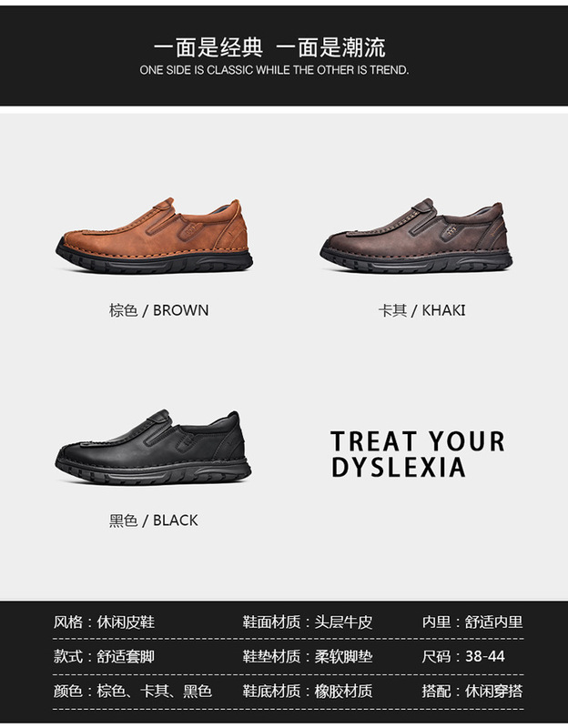Click the 鞋面材质：头层牛皮 spec entry
Image resolution: width=568 pixels, height=728 pixels.
(x=308, y=622)
